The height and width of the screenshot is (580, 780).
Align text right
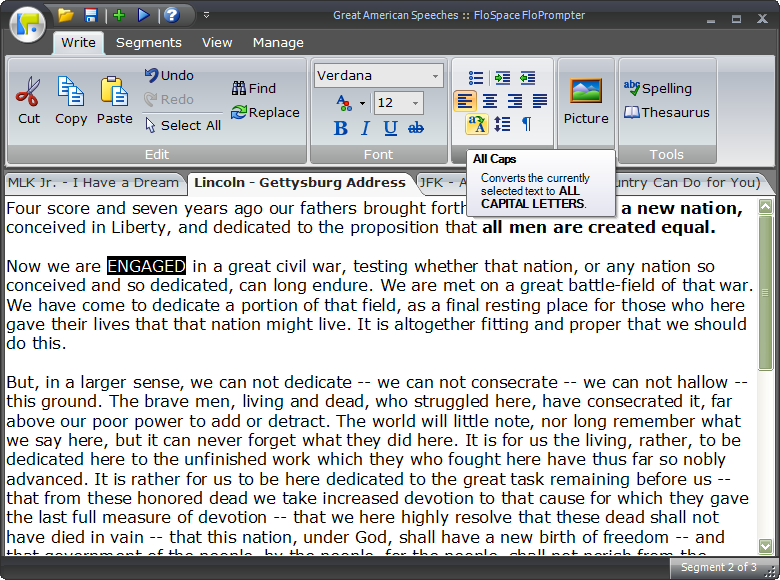click(x=515, y=101)
